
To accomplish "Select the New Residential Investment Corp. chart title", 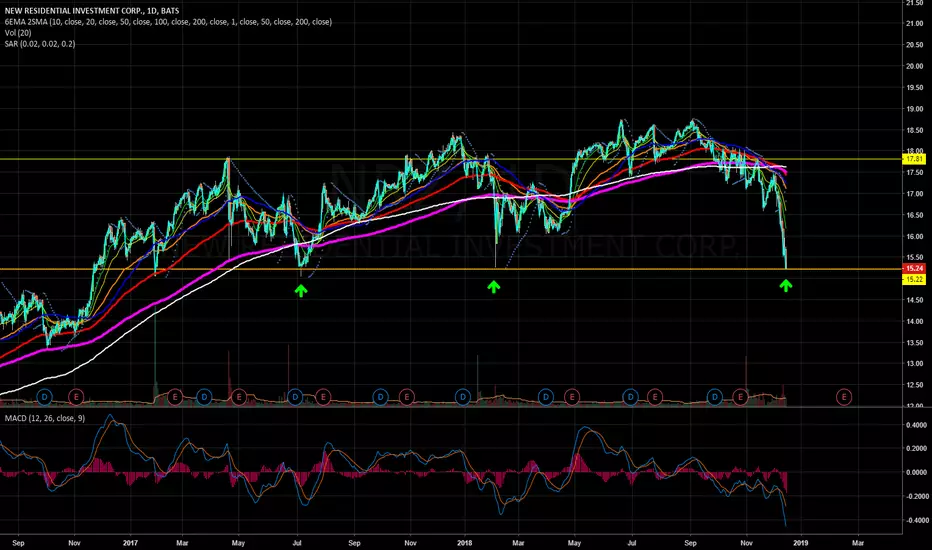I will 92,11.
